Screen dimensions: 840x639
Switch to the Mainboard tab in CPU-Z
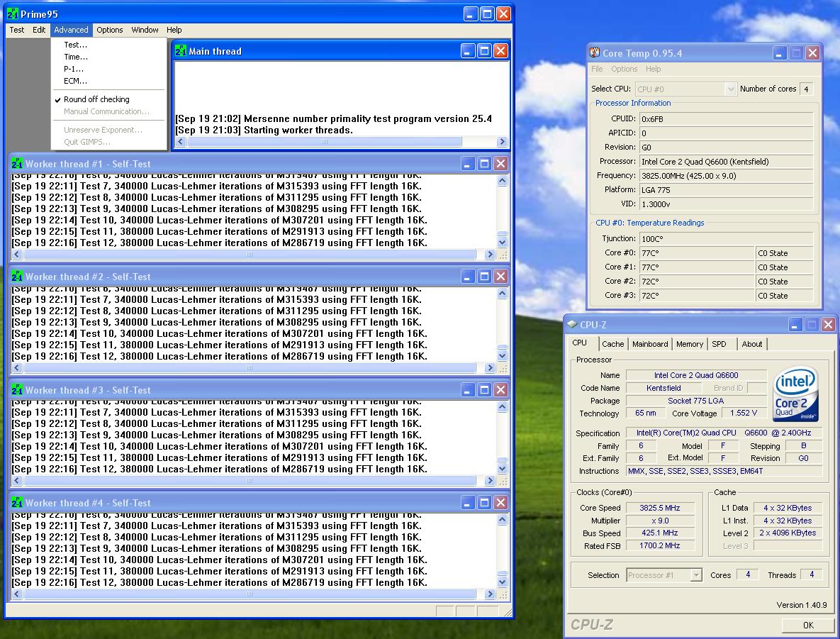tap(650, 344)
